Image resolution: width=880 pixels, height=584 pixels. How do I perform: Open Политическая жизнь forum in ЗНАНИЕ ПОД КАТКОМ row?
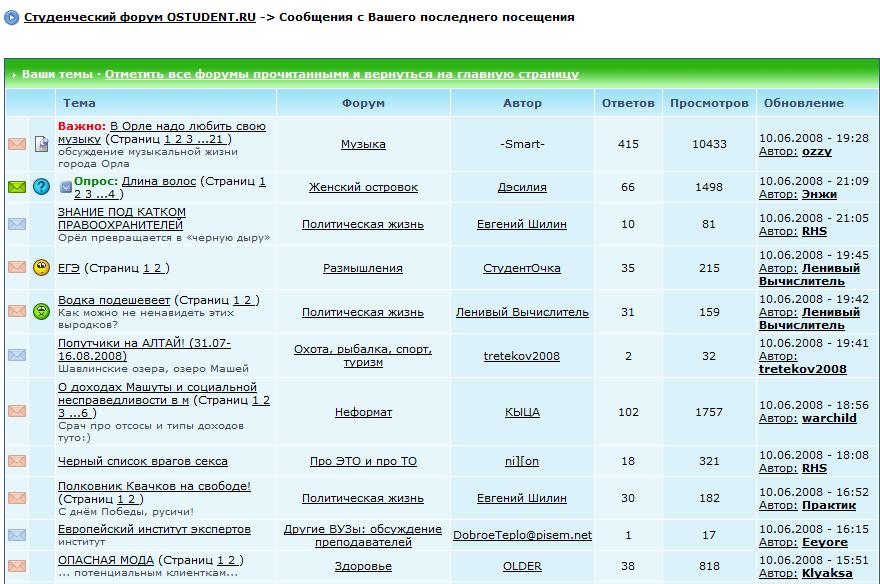[363, 224]
